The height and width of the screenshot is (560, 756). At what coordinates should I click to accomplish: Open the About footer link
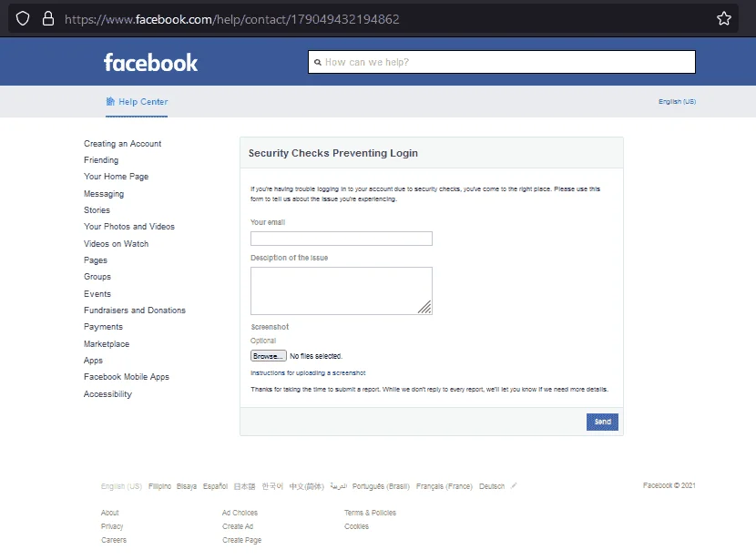click(x=110, y=513)
